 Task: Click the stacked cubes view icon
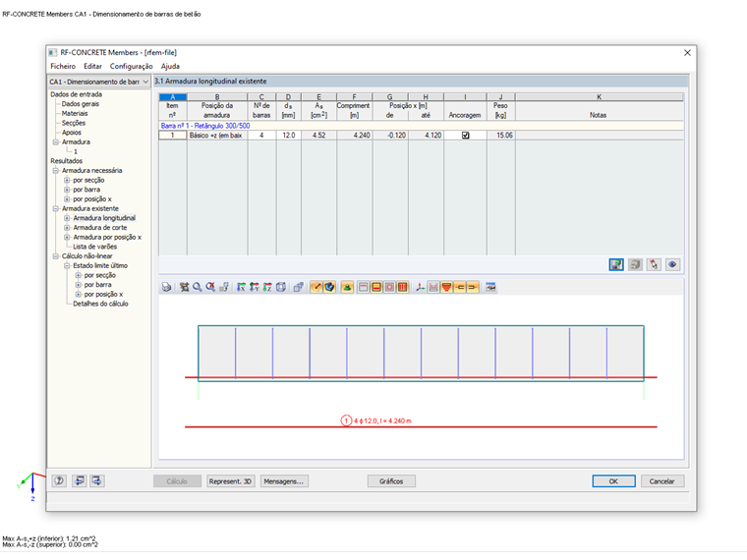click(298, 287)
